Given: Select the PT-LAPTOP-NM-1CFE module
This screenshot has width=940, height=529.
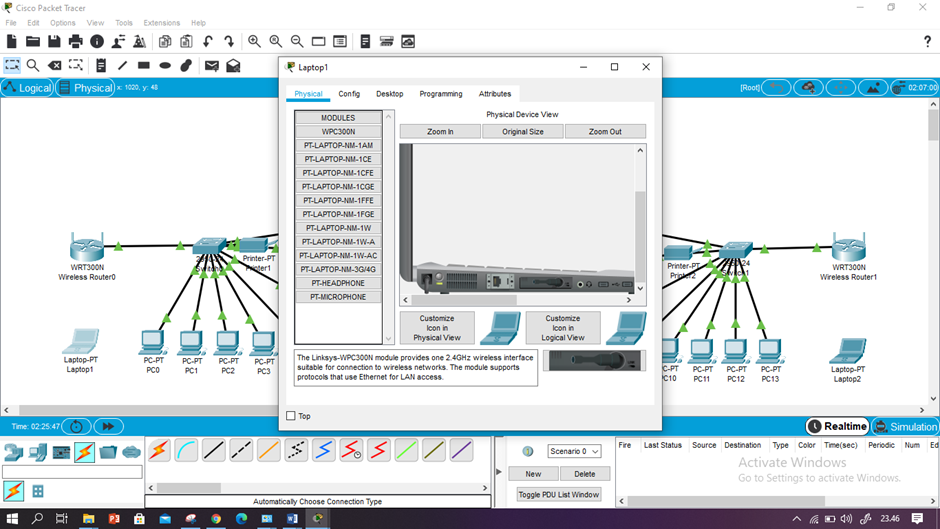Looking at the screenshot, I should pos(338,173).
